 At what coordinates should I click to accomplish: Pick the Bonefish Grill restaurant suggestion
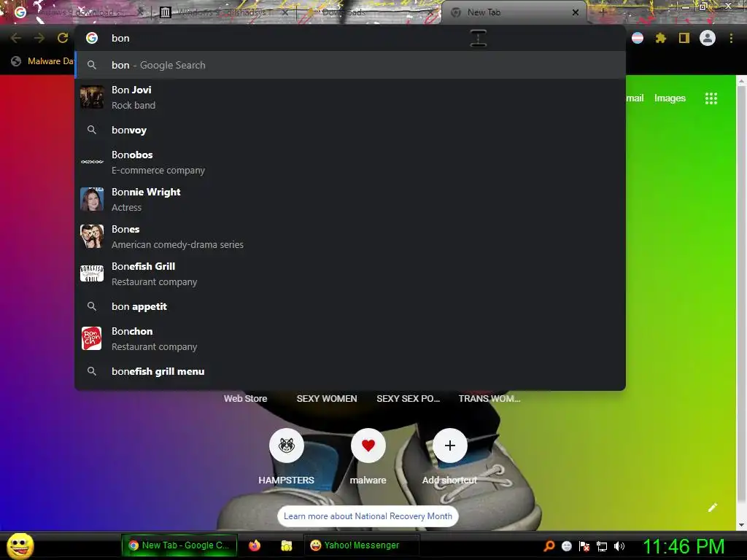(350, 273)
